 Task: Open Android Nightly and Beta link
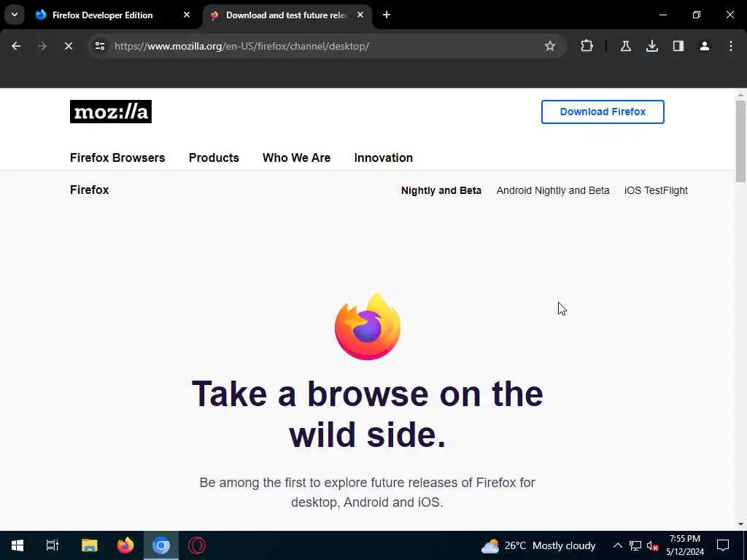pyautogui.click(x=553, y=190)
